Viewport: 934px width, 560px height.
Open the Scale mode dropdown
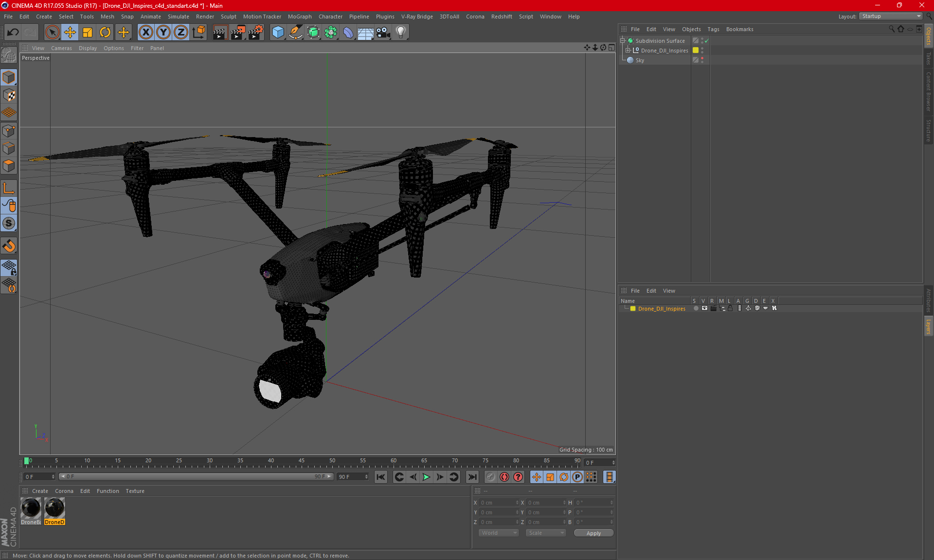tap(546, 533)
